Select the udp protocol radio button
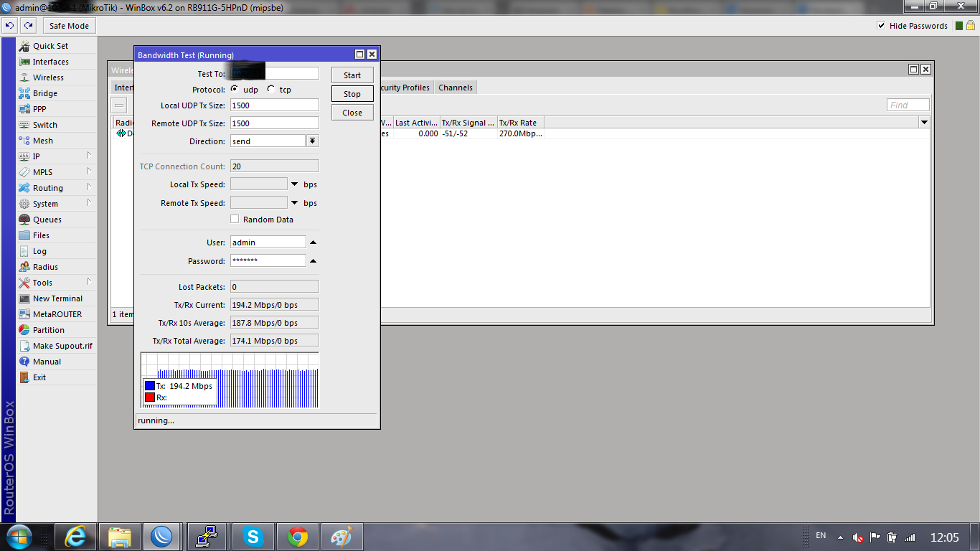The height and width of the screenshot is (551, 980). tap(235, 90)
